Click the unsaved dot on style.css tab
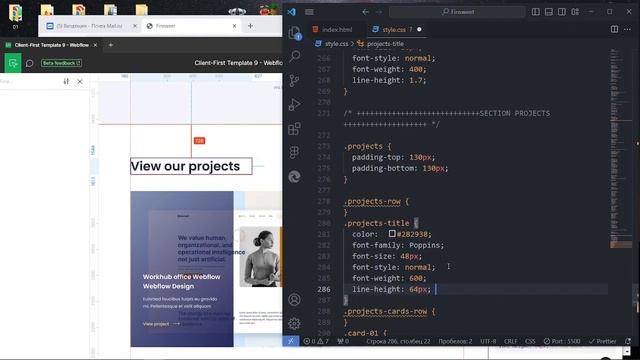Image resolution: width=640 pixels, height=360 pixels. pyautogui.click(x=419, y=29)
